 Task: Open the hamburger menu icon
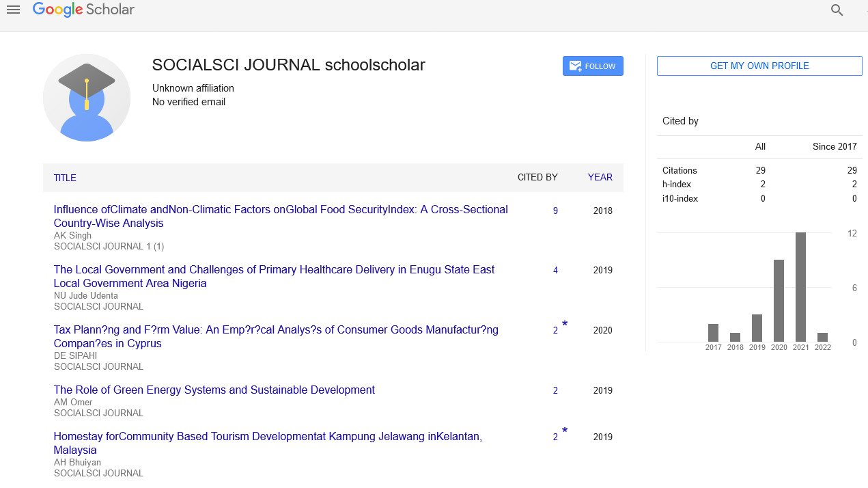coord(13,10)
